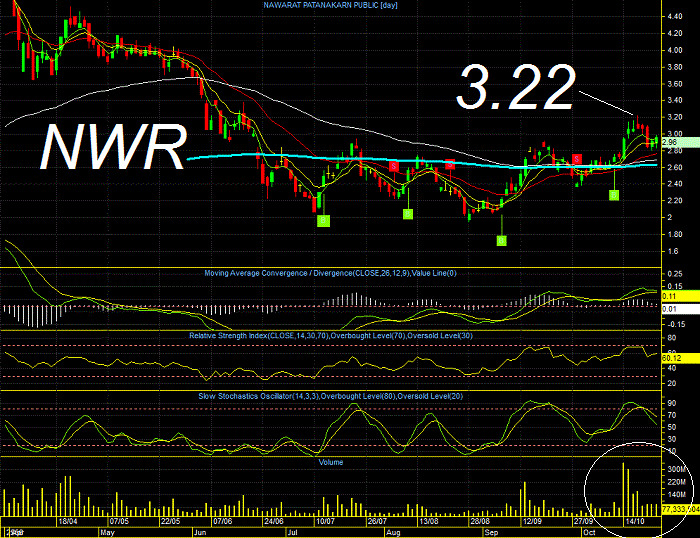
Task: Click the lowest green B marker in September
Action: tap(501, 241)
